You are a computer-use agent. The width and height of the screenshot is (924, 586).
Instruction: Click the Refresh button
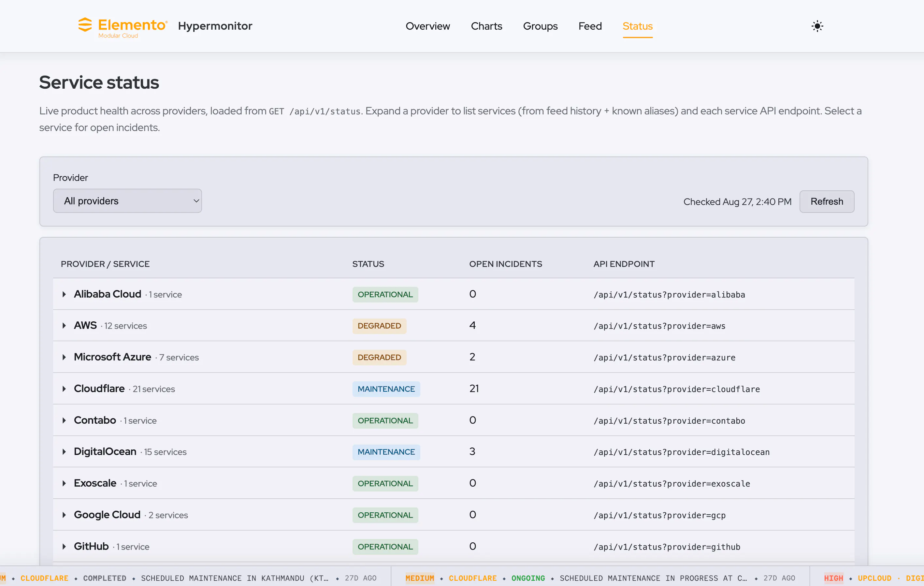pyautogui.click(x=827, y=201)
